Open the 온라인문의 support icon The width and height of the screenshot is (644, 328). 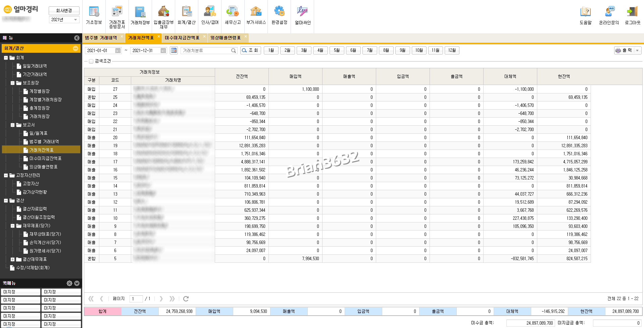pyautogui.click(x=609, y=12)
